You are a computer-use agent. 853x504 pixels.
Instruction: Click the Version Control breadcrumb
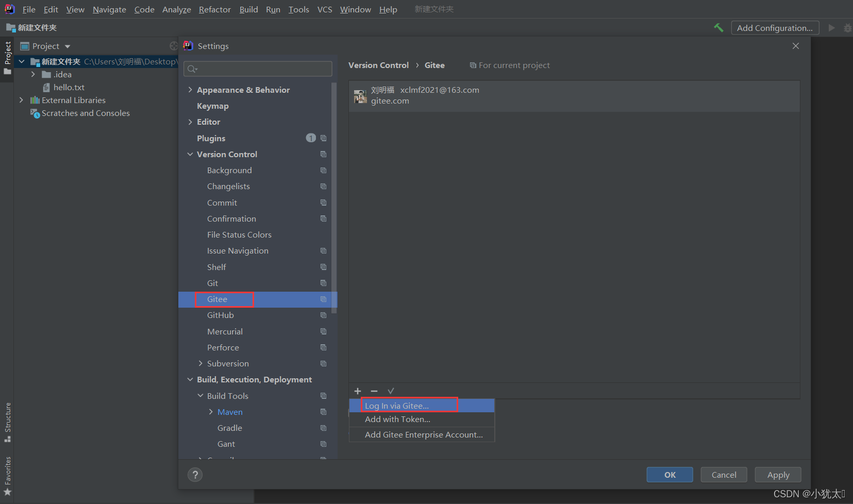(378, 65)
